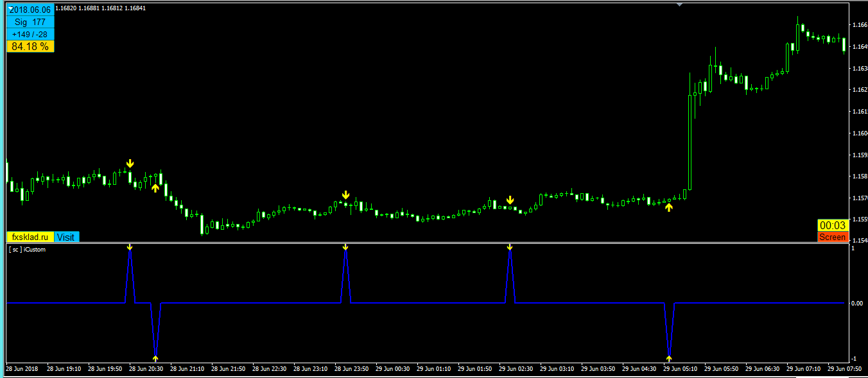Click the 2018.06.06 date label

(30, 10)
